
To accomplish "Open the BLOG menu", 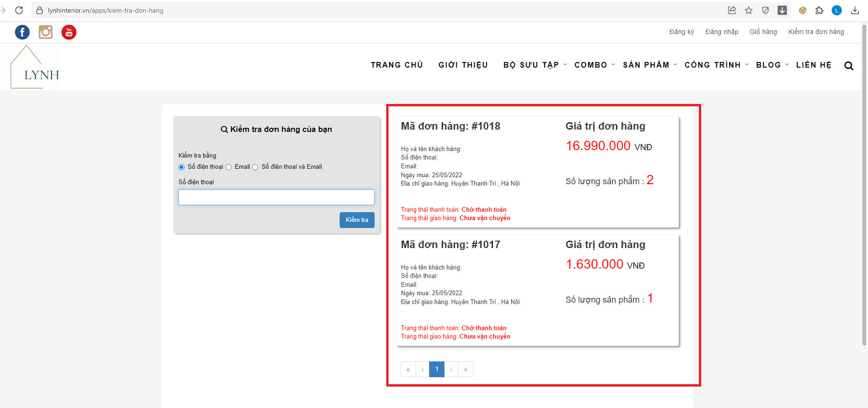I will pyautogui.click(x=769, y=65).
